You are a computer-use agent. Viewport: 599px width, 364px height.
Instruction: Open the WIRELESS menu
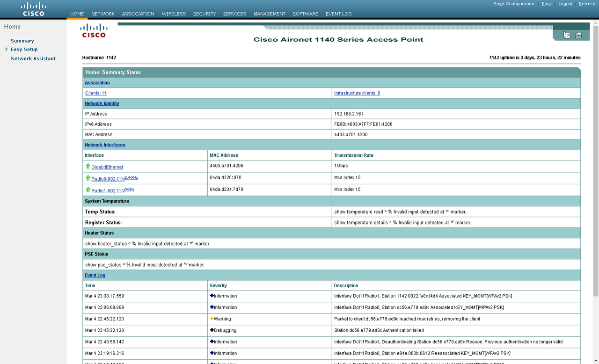[174, 14]
